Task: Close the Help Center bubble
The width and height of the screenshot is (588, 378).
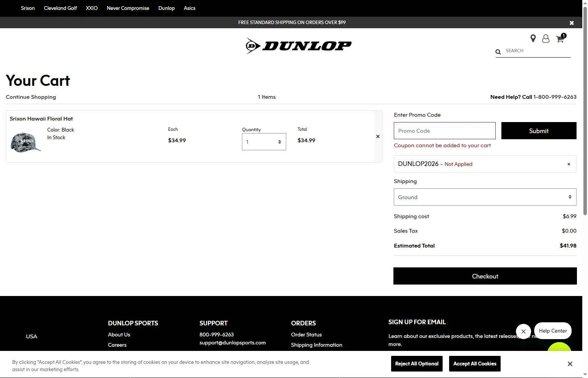Action: [x=524, y=331]
